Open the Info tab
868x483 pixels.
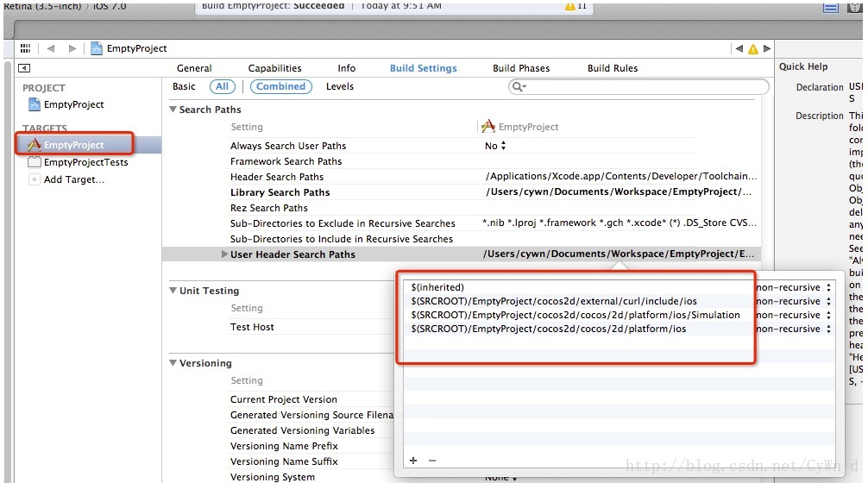[x=347, y=68]
